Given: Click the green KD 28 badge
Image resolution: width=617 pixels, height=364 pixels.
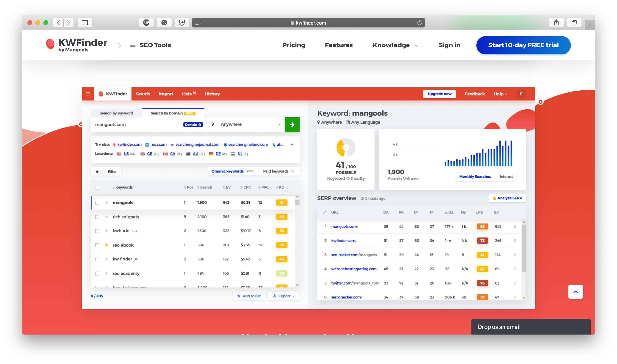Looking at the screenshot, I should [282, 273].
